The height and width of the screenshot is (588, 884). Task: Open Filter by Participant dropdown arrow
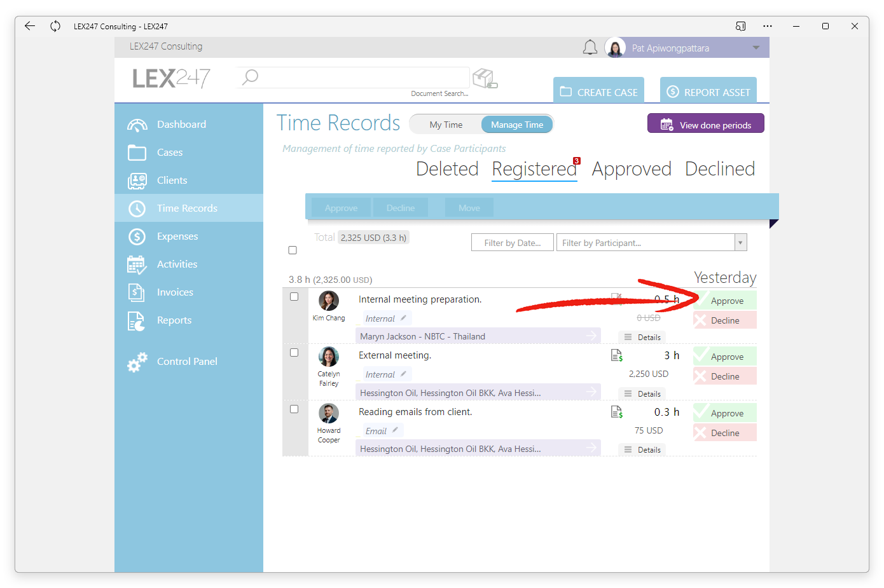[740, 243]
